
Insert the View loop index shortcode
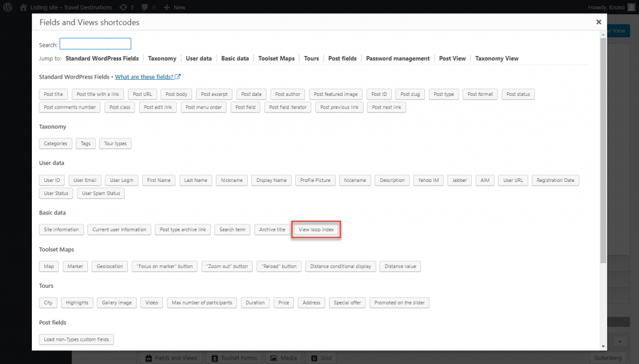316,229
